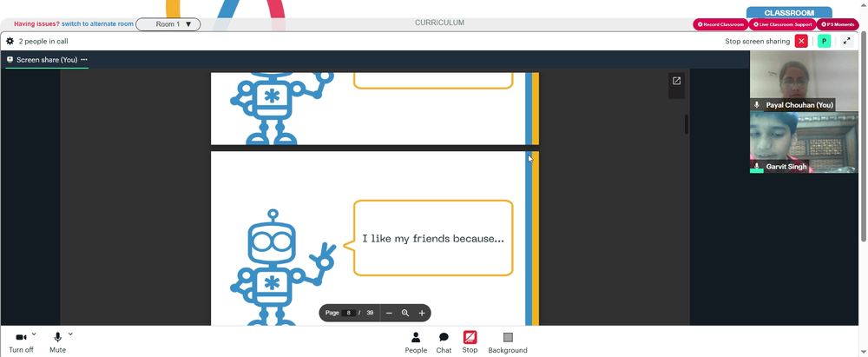Stop sharing using the Stop button
This screenshot has width=868, height=357.
(x=470, y=342)
